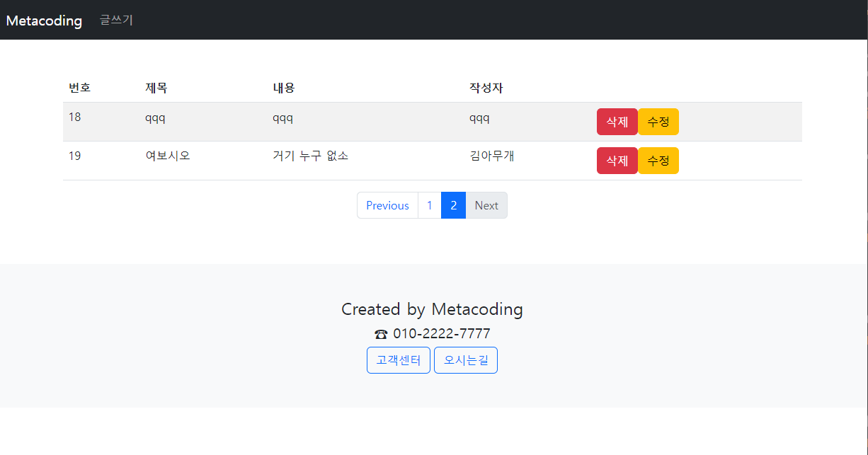
Task: Click the 제목 column header
Action: [156, 88]
